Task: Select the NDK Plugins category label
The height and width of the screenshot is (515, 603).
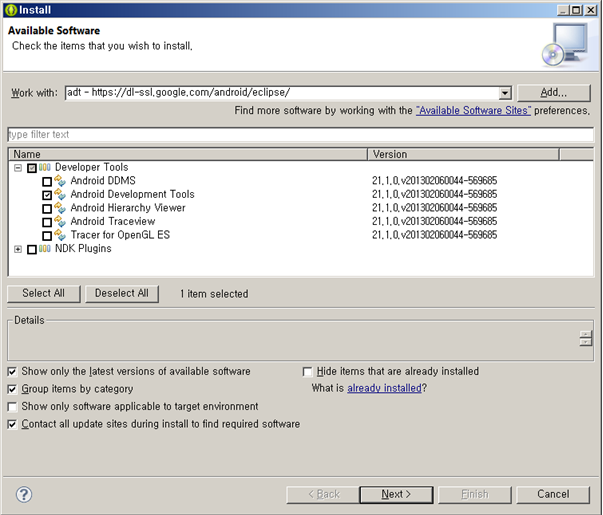Action: click(x=83, y=249)
